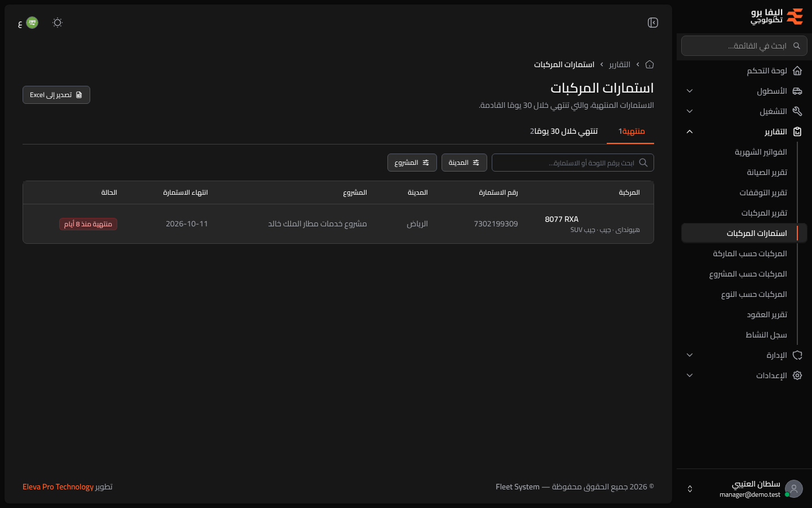Open المركبات حسب النوع report
This screenshot has height=508, width=812.
(754, 294)
